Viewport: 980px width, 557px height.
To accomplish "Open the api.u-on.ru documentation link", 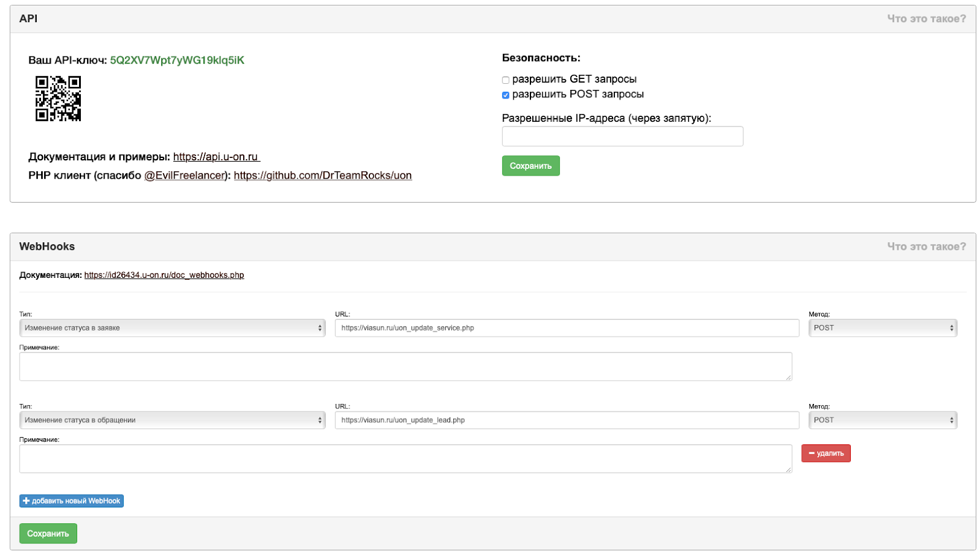I will click(216, 157).
